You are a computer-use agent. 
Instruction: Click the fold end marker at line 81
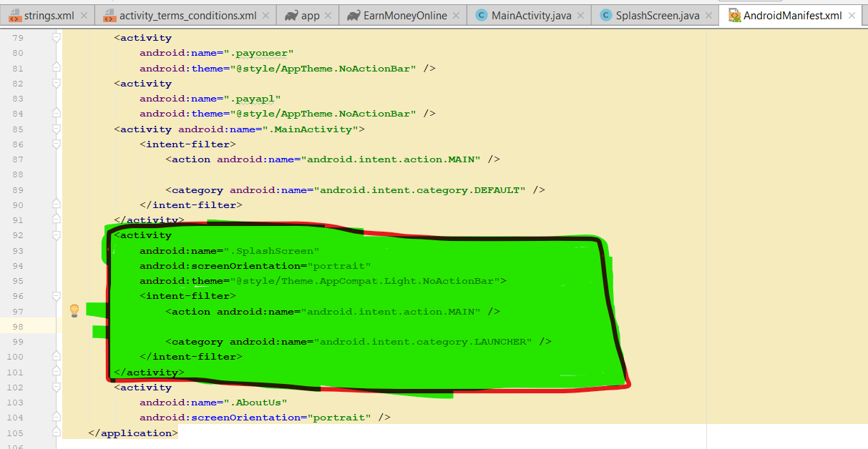pyautogui.click(x=57, y=68)
